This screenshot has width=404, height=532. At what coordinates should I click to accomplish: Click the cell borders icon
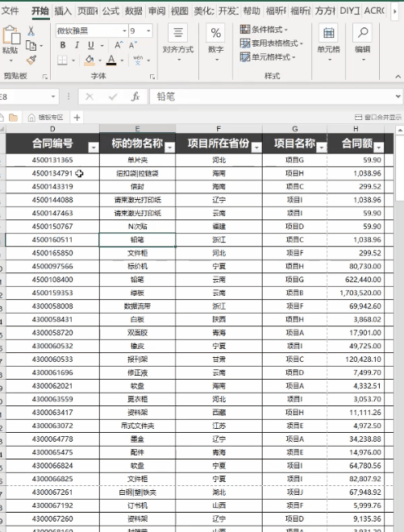[62, 60]
